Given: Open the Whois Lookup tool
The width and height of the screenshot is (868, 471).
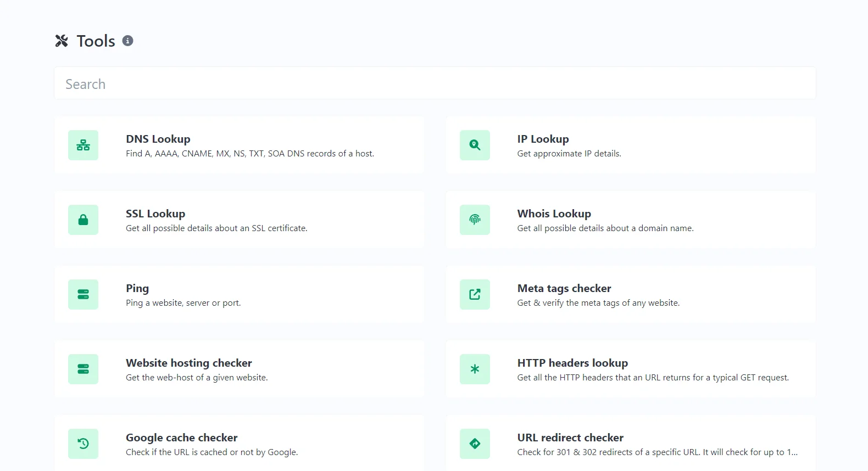Looking at the screenshot, I should (631, 220).
